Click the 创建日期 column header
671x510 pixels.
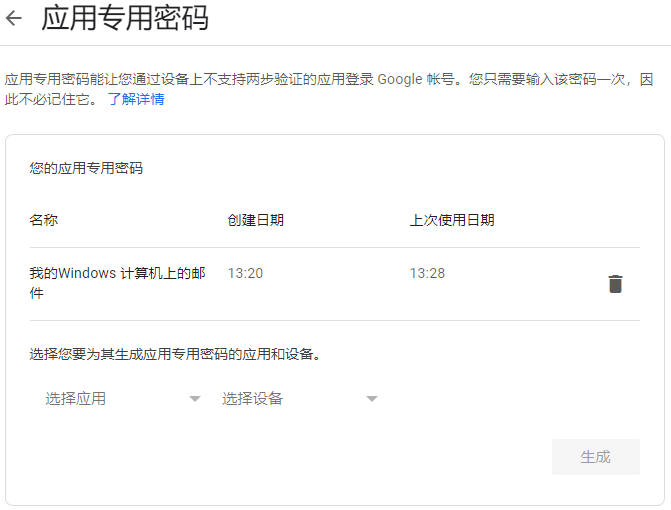point(255,220)
